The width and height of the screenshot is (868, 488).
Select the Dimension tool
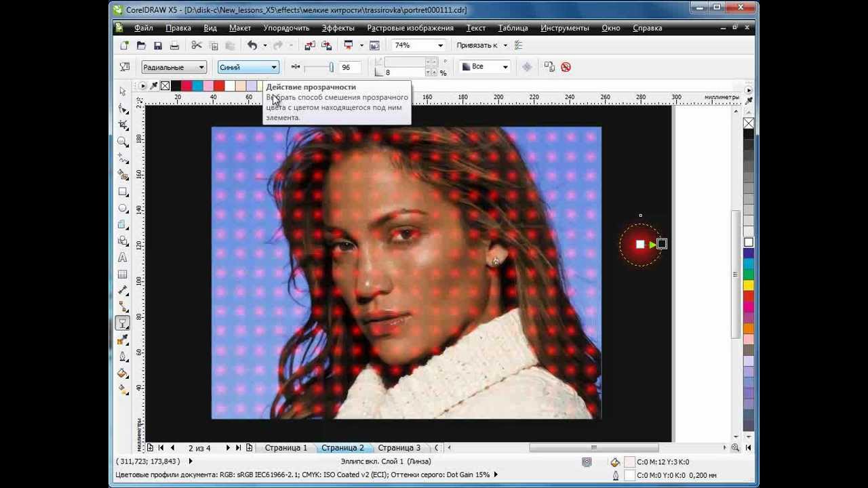click(x=123, y=291)
